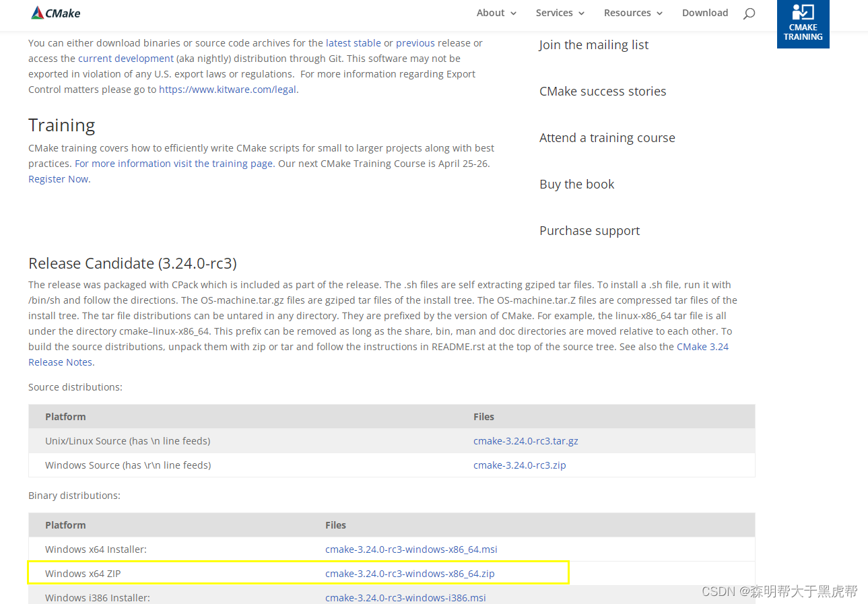Open 'Attend a training course'
The width and height of the screenshot is (868, 604).
[607, 138]
